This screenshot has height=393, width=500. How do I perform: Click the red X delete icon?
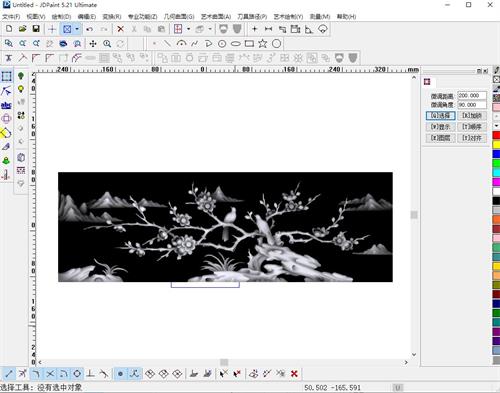pyautogui.click(x=120, y=29)
